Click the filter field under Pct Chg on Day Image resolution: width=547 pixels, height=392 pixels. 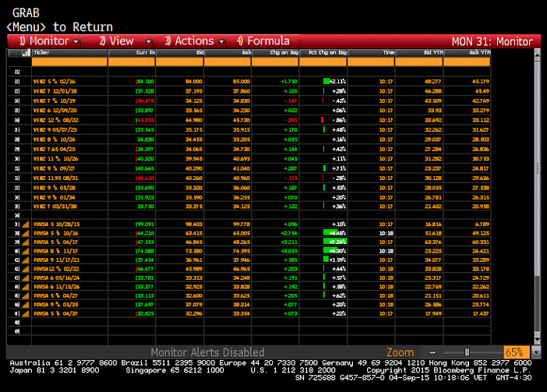323,62
